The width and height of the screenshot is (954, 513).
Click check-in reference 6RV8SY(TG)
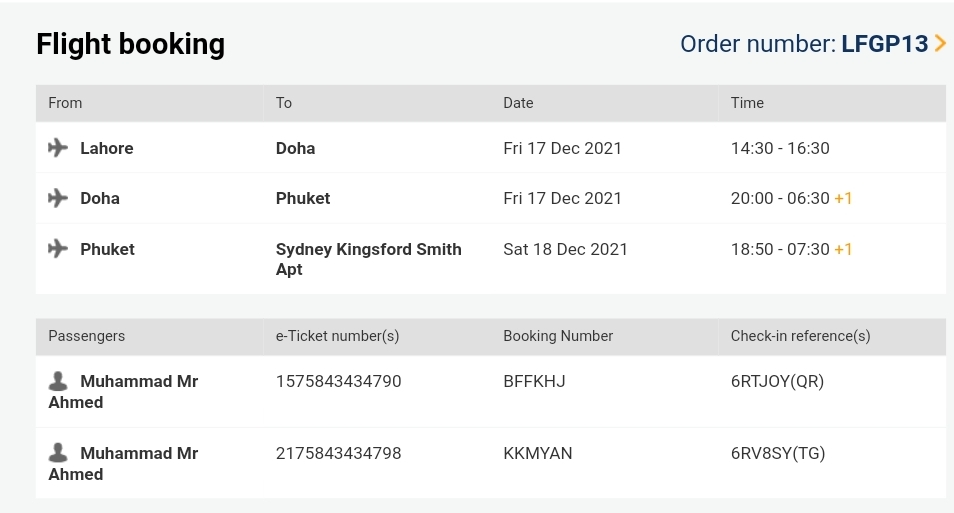click(778, 453)
